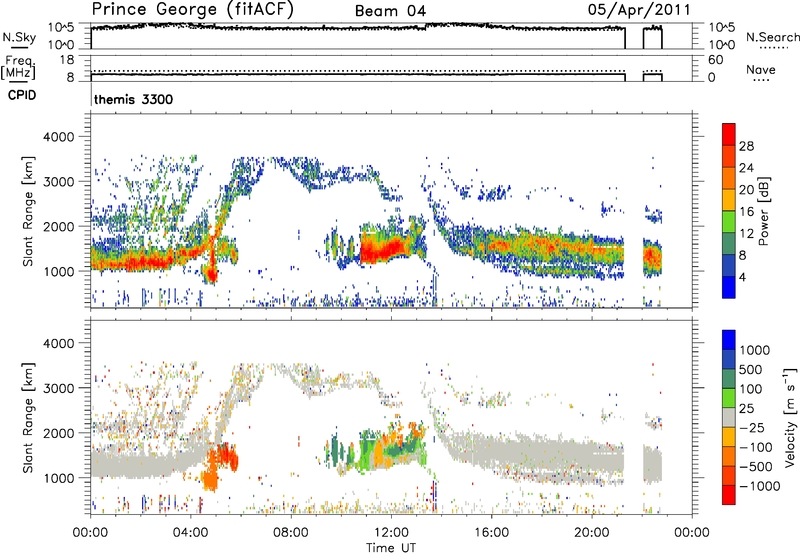Click the '20:00' time axis tick label
Viewport: 800px width, 554px height.
coord(592,533)
